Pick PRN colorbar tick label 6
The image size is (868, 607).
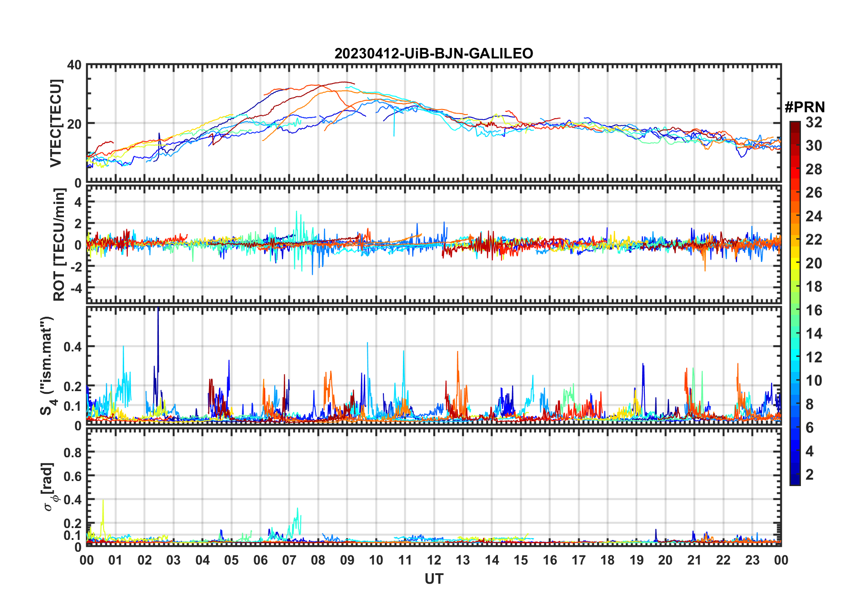(810, 428)
